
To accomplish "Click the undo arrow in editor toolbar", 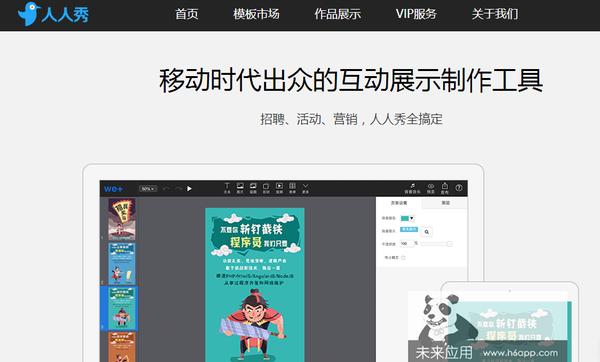I will pos(166,188).
